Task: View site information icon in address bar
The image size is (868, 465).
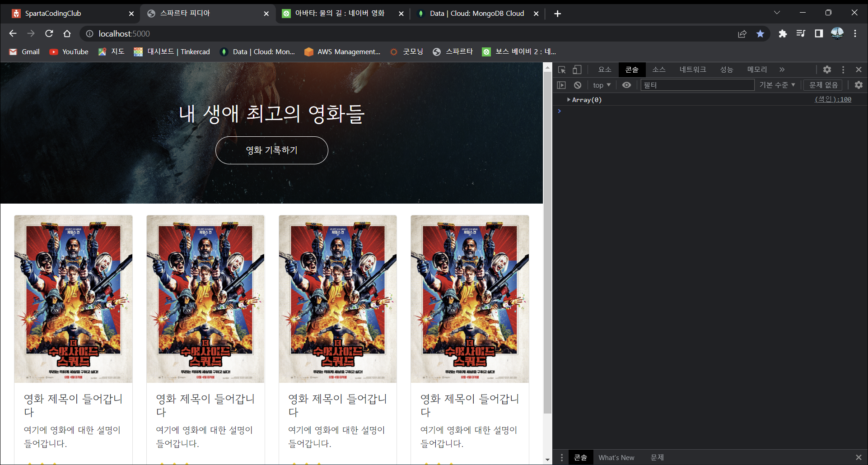Action: [x=89, y=33]
